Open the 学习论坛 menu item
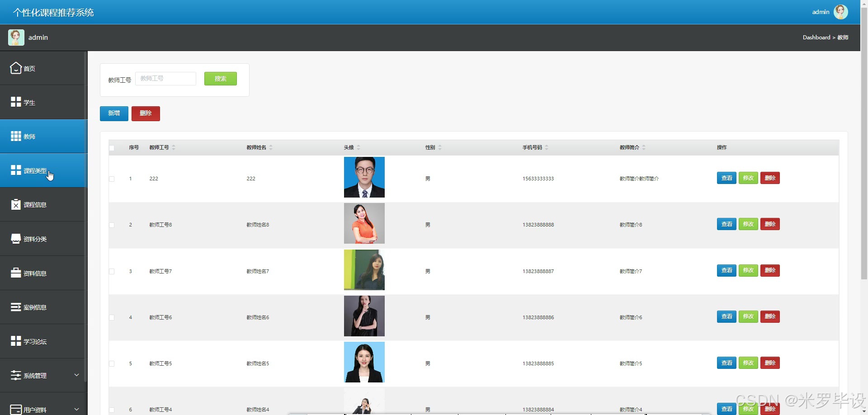The image size is (868, 415). [43, 341]
